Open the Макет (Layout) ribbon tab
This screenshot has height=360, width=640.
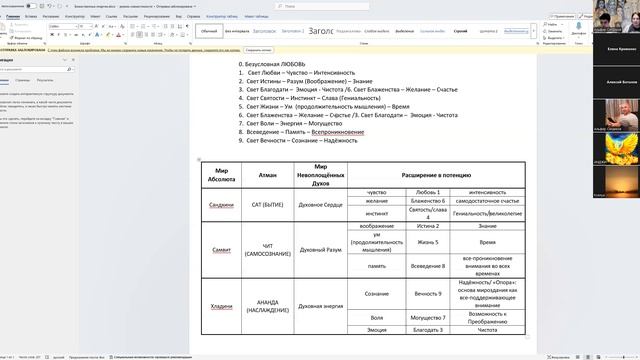95,17
